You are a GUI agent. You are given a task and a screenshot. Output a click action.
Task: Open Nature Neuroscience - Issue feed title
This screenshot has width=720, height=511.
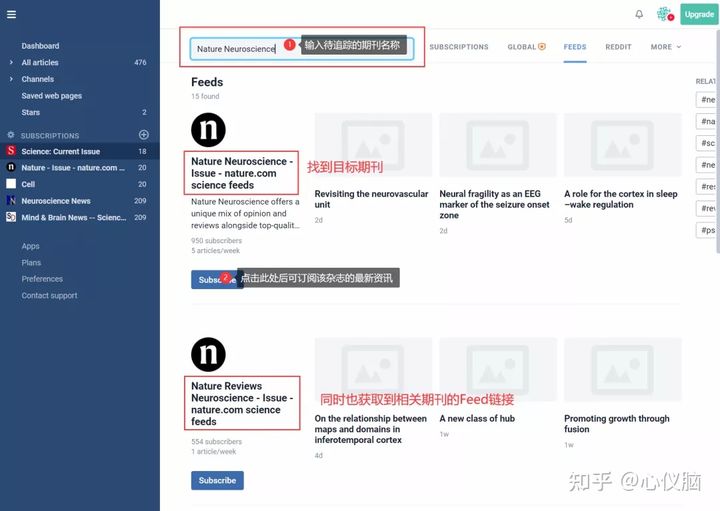pyautogui.click(x=242, y=173)
